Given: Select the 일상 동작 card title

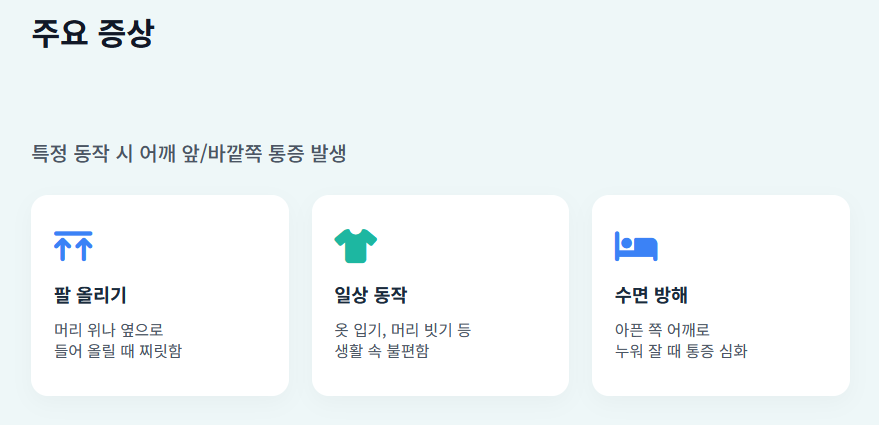Looking at the screenshot, I should 371,295.
